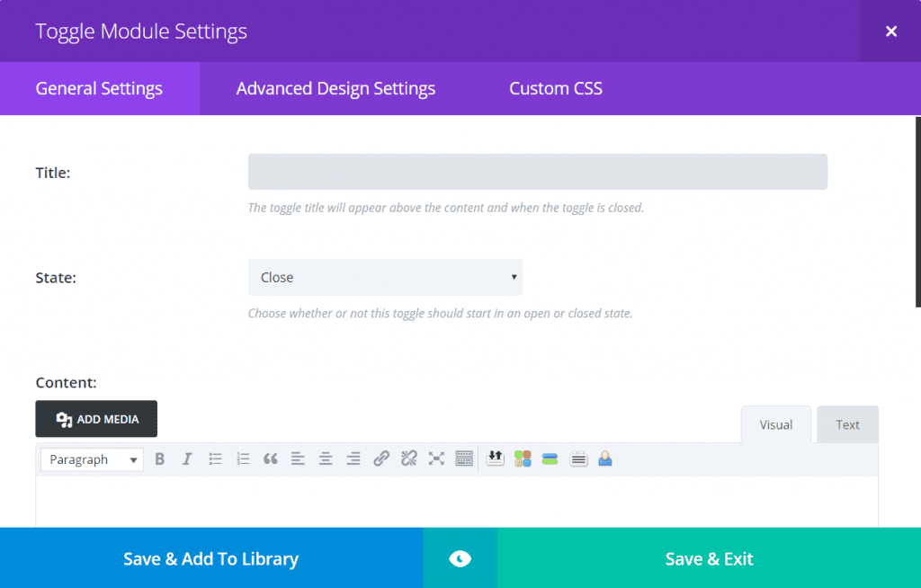Toggle the extra toolbar row

(464, 459)
